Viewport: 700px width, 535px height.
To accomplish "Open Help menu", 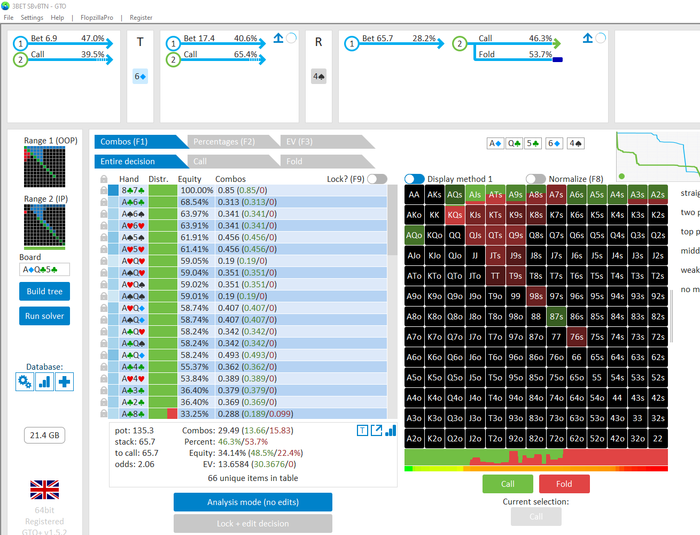I will tap(57, 17).
